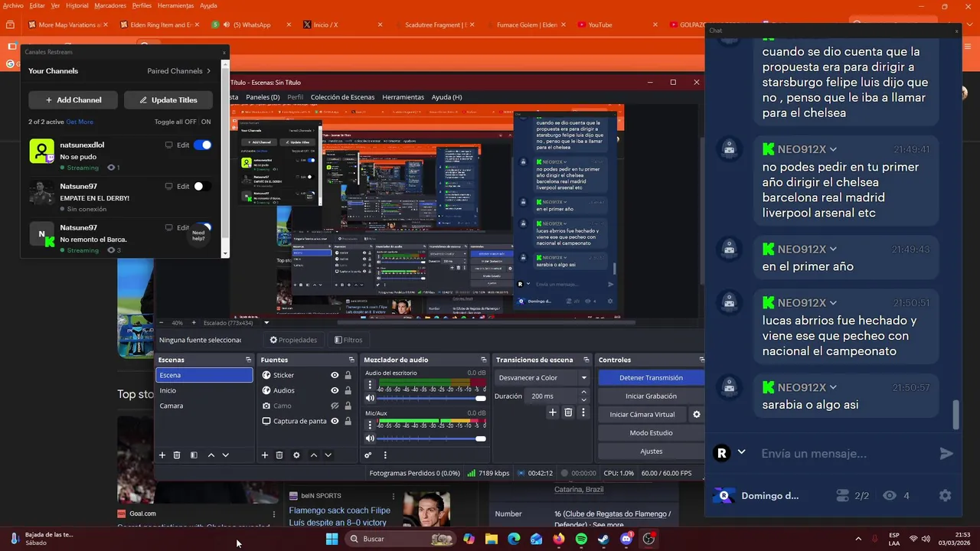Send the chat message with the arrow icon

coord(946,454)
